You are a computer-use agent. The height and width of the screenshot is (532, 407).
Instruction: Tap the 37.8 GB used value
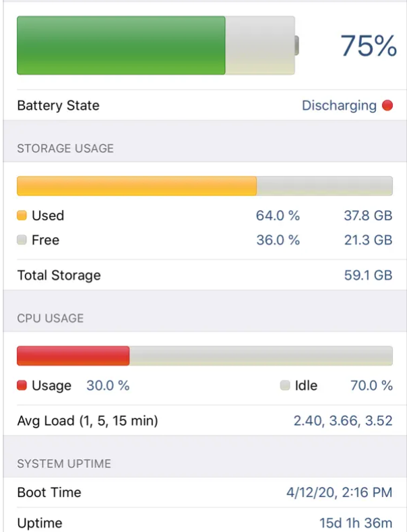368,215
